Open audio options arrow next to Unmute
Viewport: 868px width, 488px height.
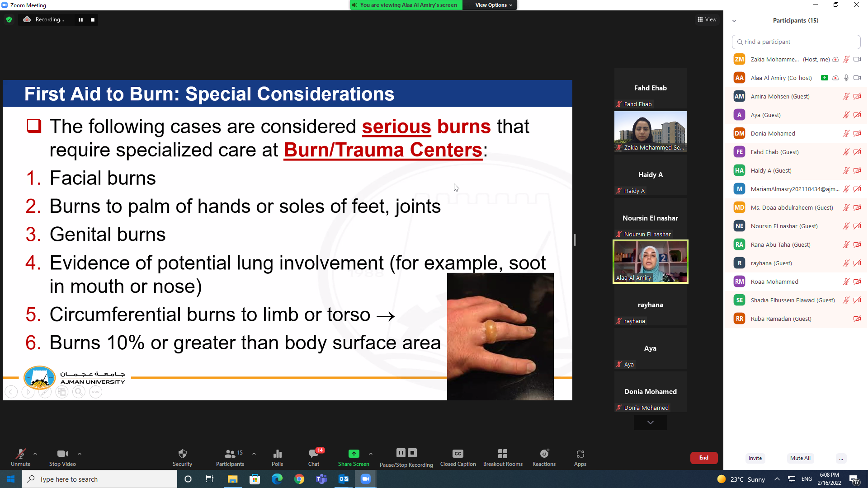click(35, 453)
